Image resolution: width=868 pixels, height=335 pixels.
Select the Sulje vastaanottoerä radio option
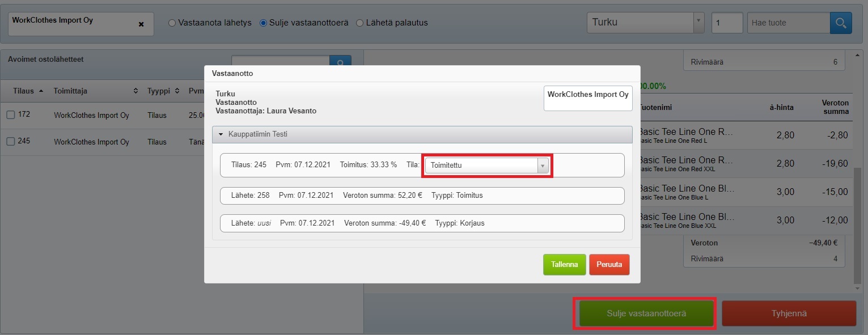(263, 23)
